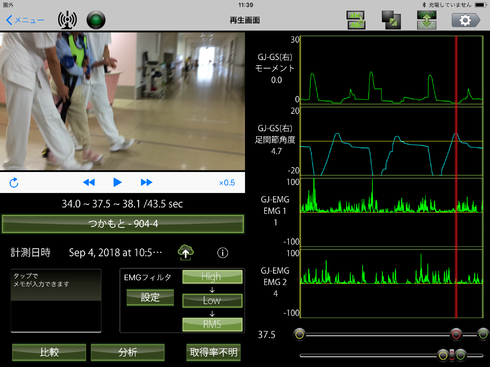
Task: Upload data with the cloud icon
Action: pyautogui.click(x=186, y=253)
